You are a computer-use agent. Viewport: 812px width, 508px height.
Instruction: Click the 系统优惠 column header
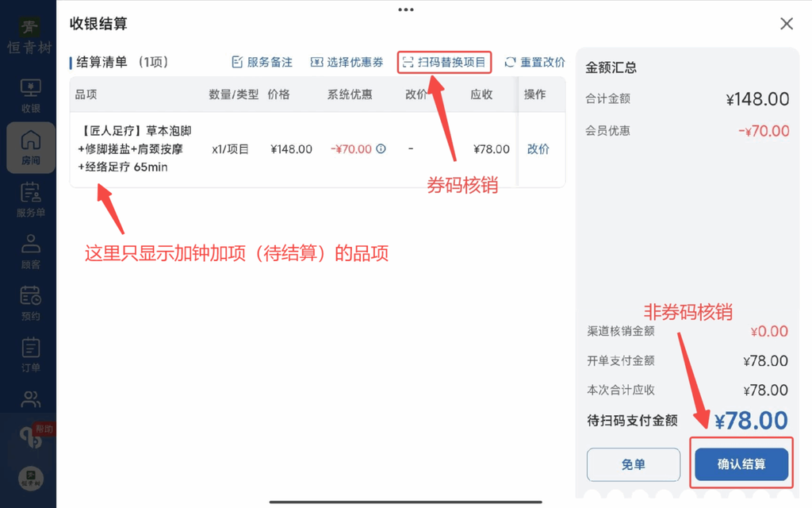350,94
